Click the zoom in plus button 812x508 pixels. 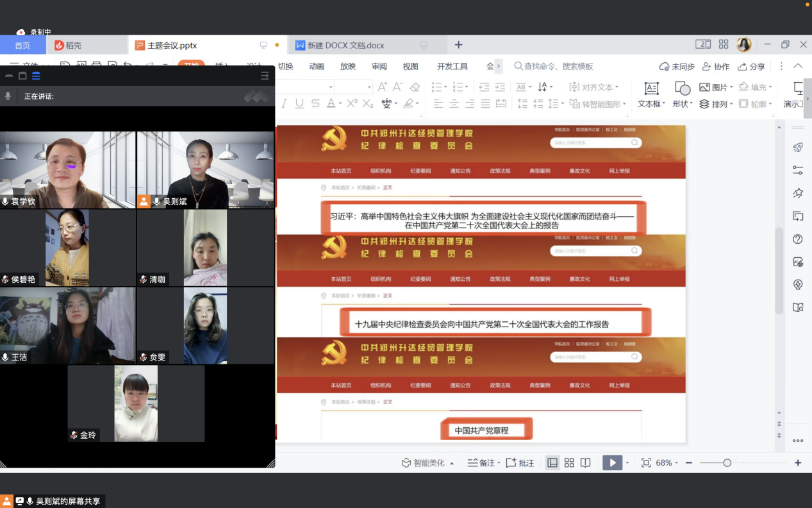pyautogui.click(x=798, y=463)
